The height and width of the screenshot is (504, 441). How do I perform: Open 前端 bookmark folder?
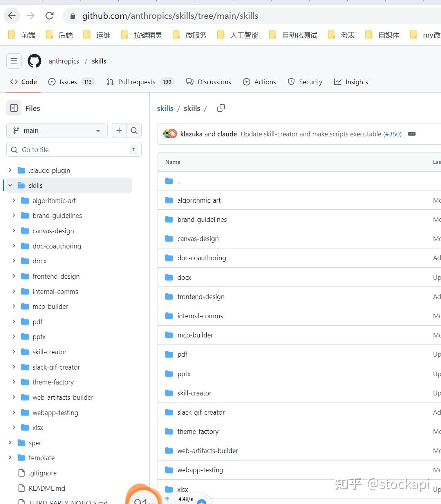click(x=22, y=35)
